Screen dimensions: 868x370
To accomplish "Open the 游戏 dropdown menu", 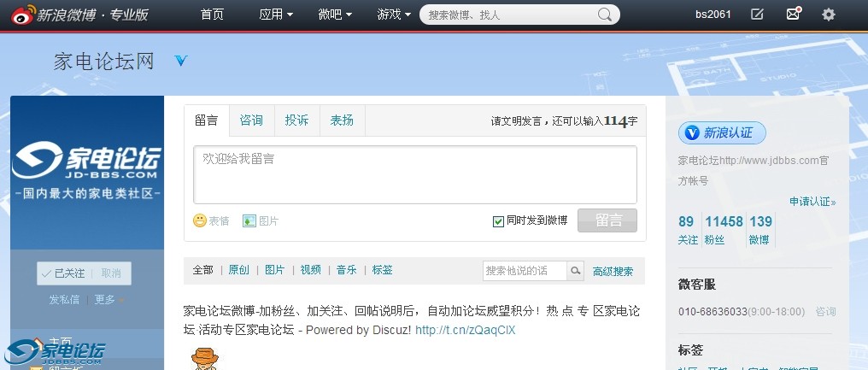I will point(393,15).
